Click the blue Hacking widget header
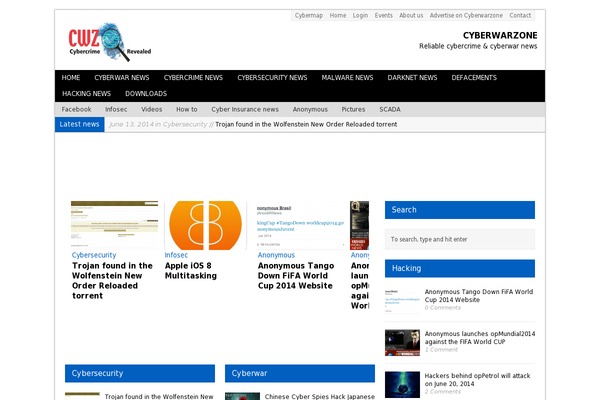Image resolution: width=600 pixels, height=400 pixels. [460, 268]
